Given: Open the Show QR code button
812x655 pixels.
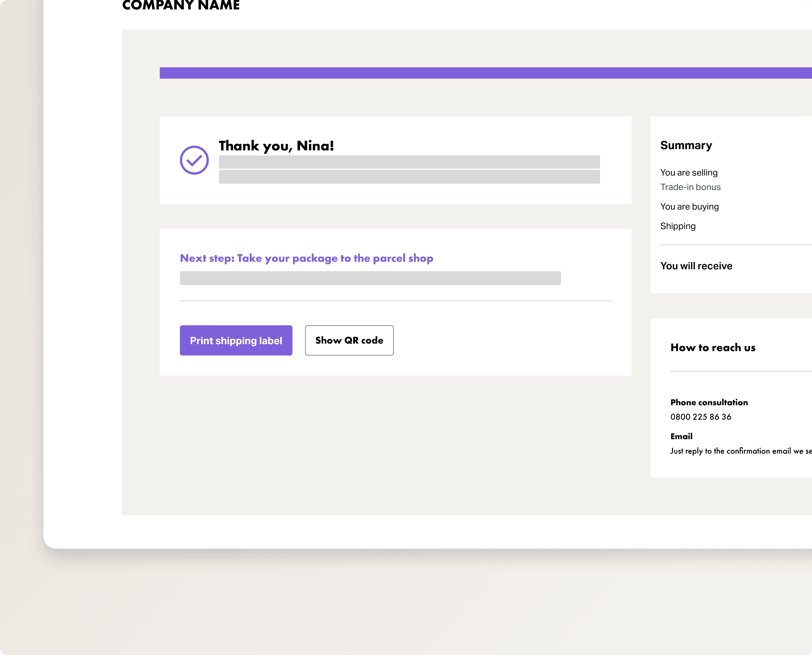Looking at the screenshot, I should click(349, 340).
